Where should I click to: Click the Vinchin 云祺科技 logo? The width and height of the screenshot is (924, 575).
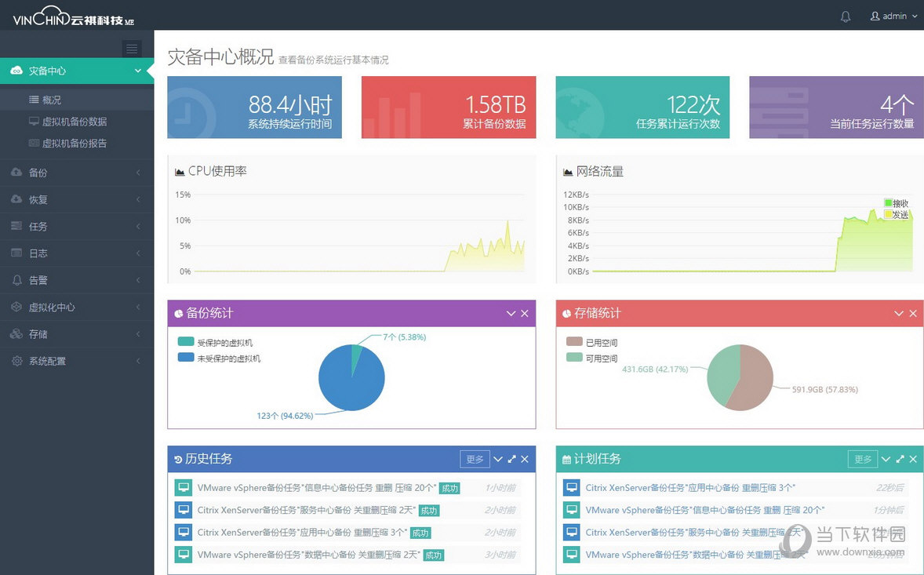point(74,16)
